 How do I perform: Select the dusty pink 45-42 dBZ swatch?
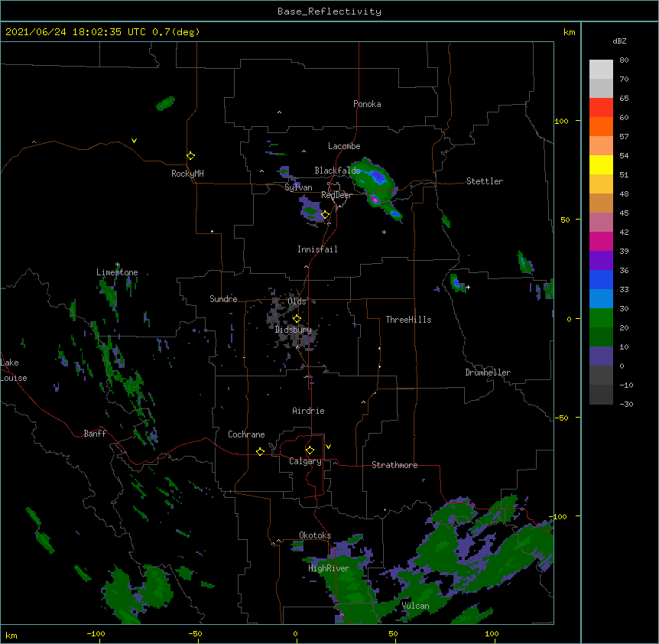(601, 223)
